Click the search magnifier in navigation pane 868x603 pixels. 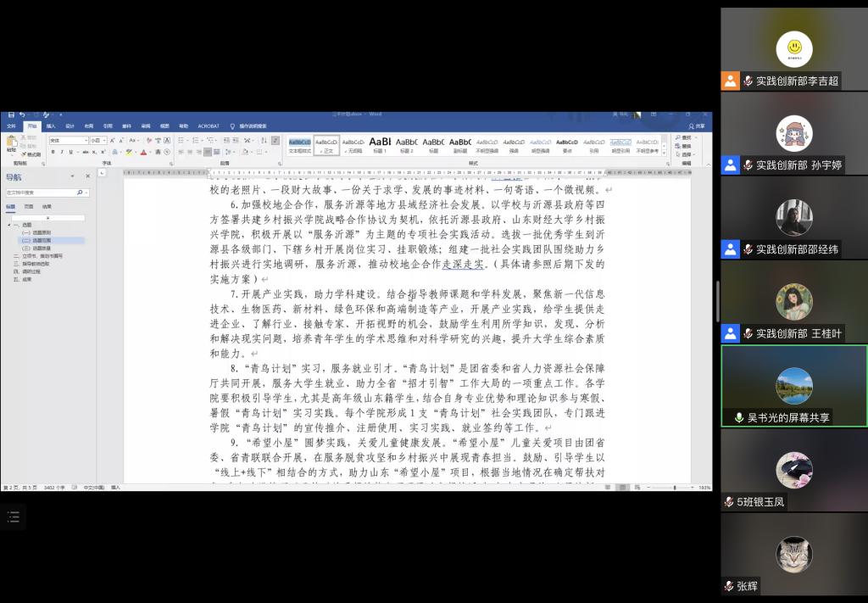point(79,193)
